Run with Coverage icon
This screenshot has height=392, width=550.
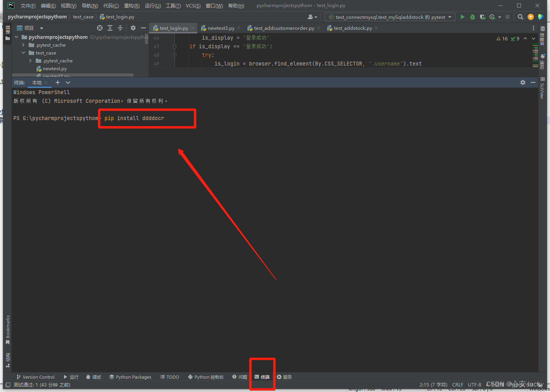click(x=482, y=17)
